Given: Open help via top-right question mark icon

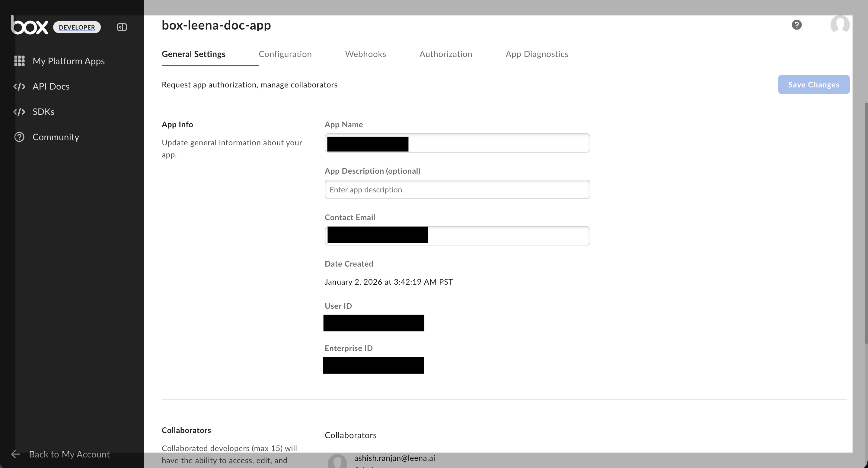Looking at the screenshot, I should 796,25.
